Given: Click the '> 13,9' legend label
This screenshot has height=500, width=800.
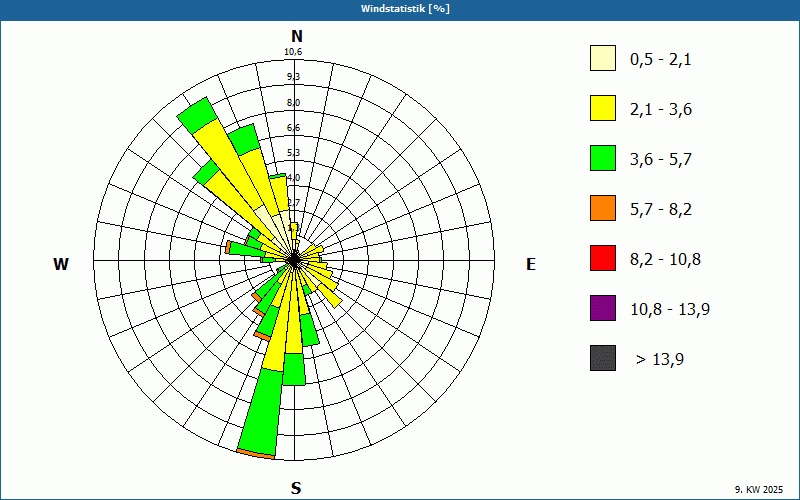Looking at the screenshot, I should tap(660, 360).
